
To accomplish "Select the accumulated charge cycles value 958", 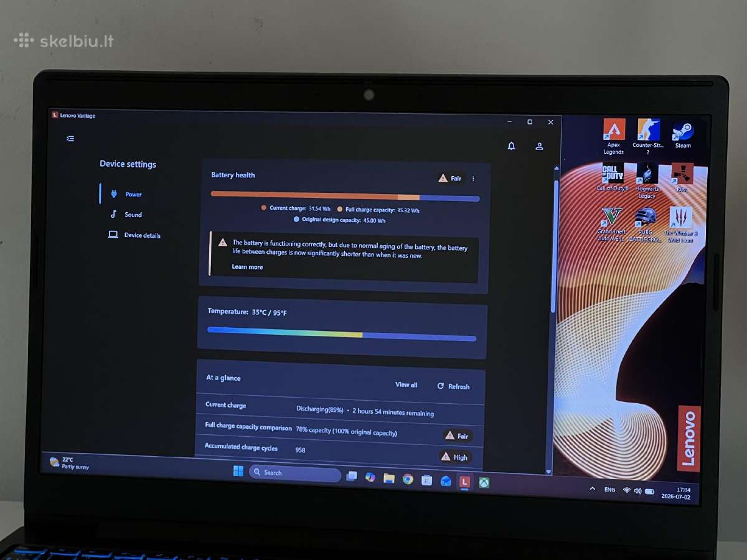I will point(300,450).
